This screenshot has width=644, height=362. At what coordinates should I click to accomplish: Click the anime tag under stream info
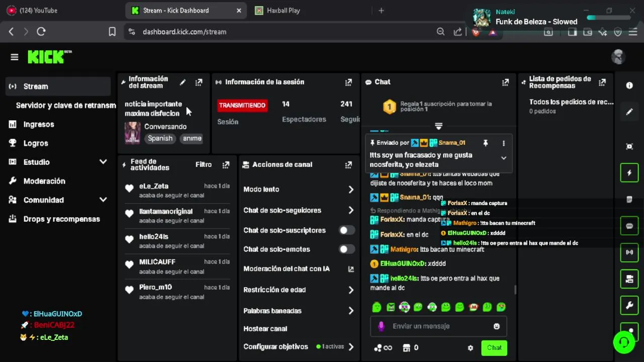[192, 138]
